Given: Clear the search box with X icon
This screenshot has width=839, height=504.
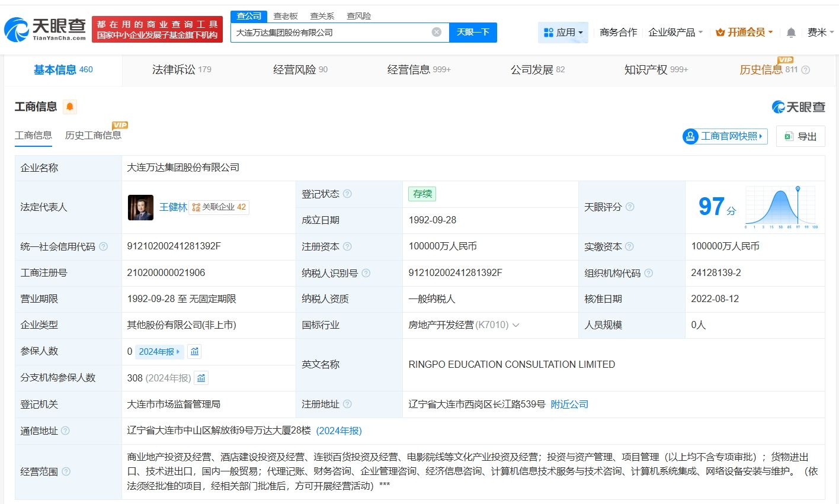Looking at the screenshot, I should click(x=437, y=32).
